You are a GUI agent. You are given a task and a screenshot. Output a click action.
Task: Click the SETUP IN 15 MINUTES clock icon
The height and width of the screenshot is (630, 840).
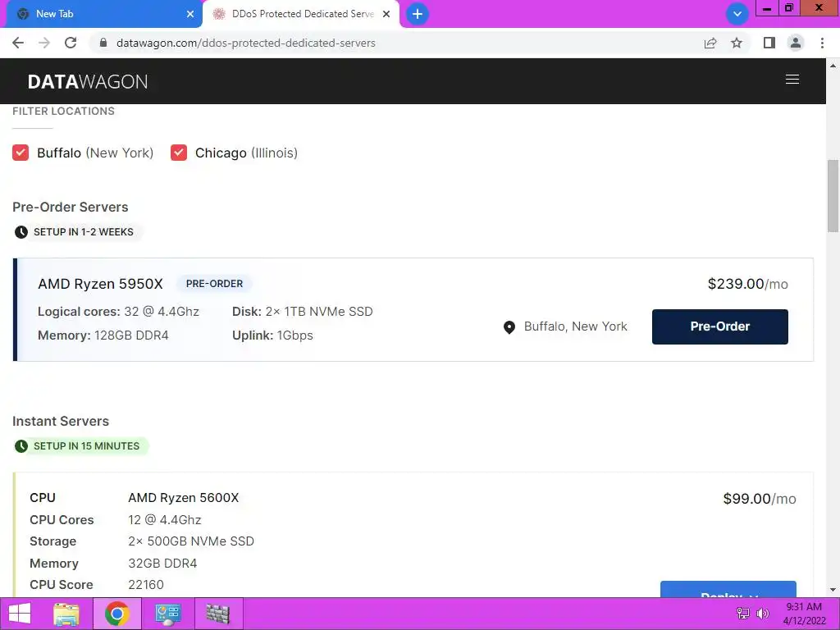pyautogui.click(x=21, y=446)
